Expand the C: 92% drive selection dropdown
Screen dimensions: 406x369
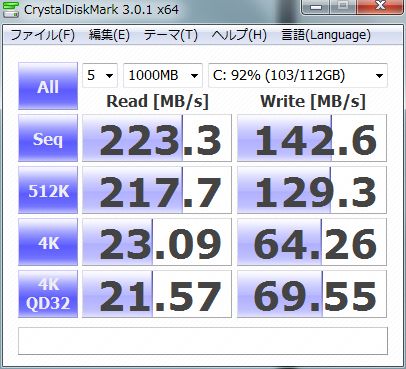(x=298, y=75)
